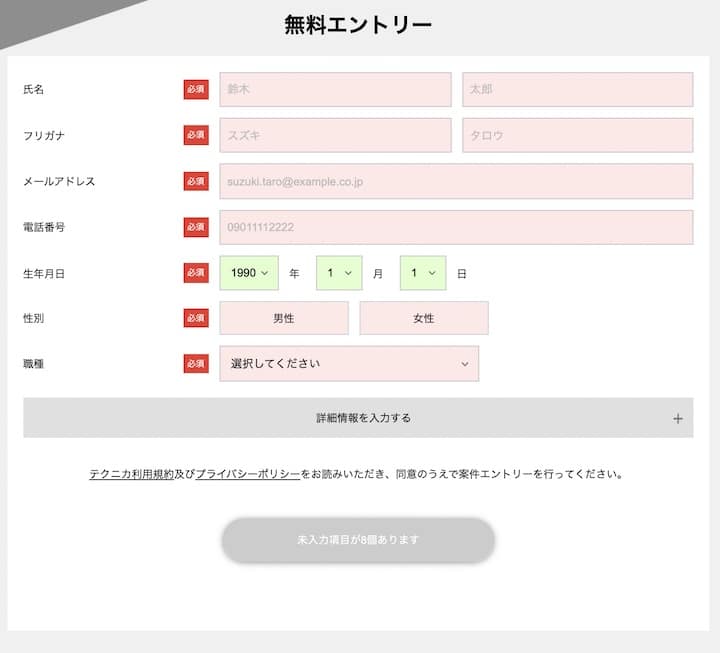Screen dimensions: 720x653
Task: Focus the タロウ furigana input field
Action: pos(577,135)
